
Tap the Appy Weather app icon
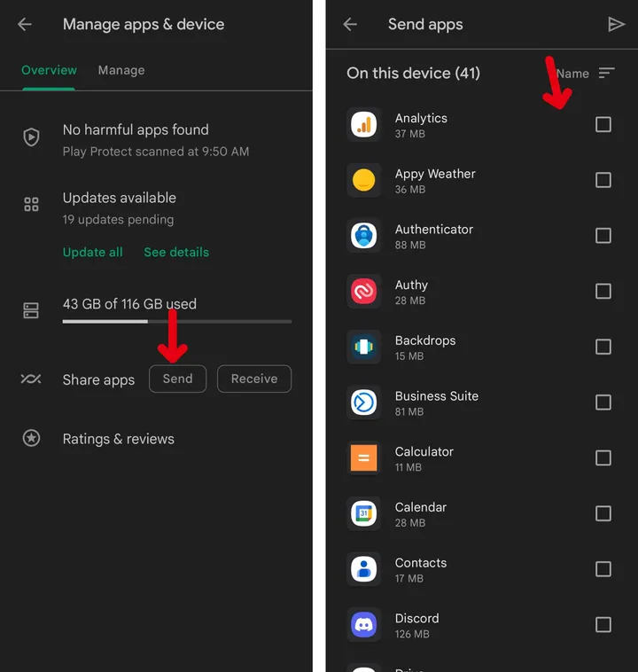coord(364,180)
